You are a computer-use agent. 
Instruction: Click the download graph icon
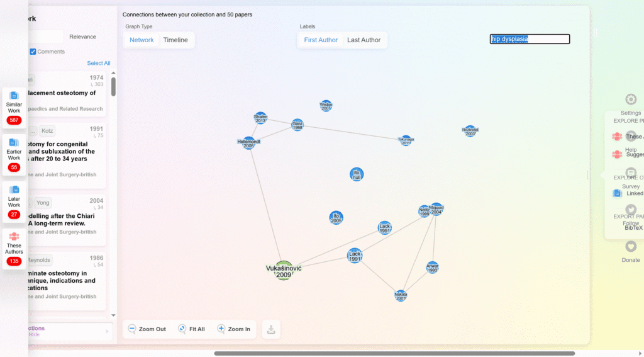[x=271, y=329]
